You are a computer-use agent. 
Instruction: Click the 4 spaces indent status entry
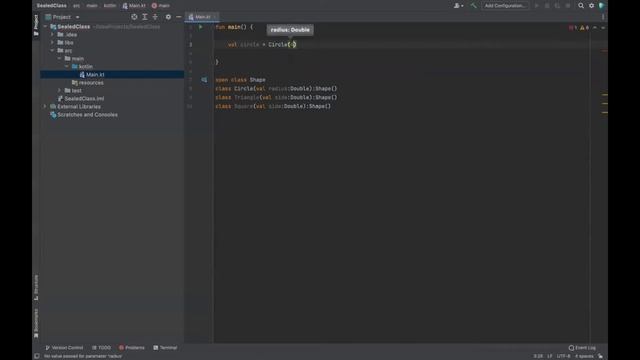(584, 356)
